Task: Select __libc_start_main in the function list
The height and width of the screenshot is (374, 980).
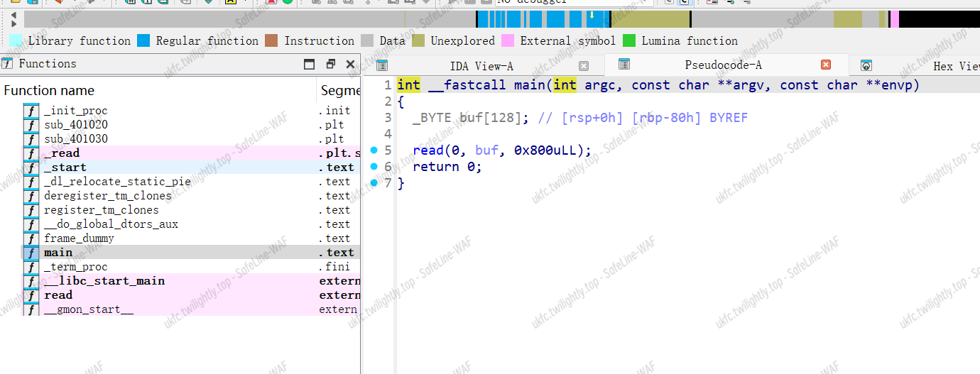Action: [104, 281]
